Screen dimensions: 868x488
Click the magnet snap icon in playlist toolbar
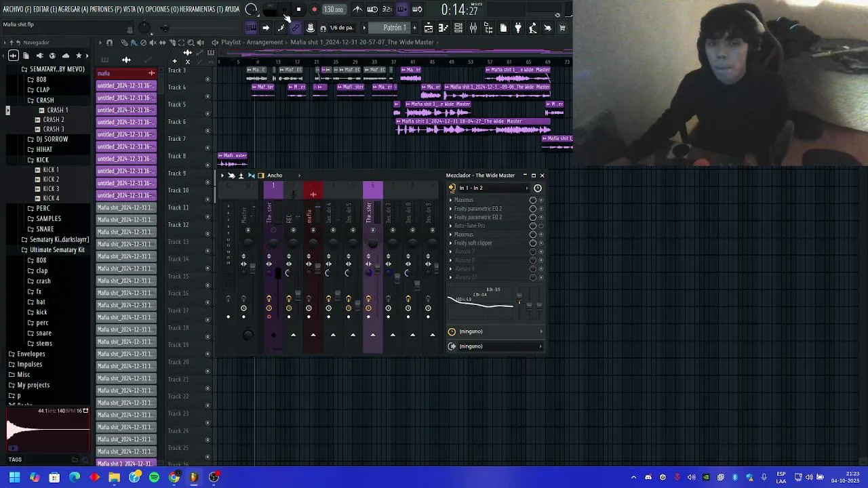(x=109, y=43)
